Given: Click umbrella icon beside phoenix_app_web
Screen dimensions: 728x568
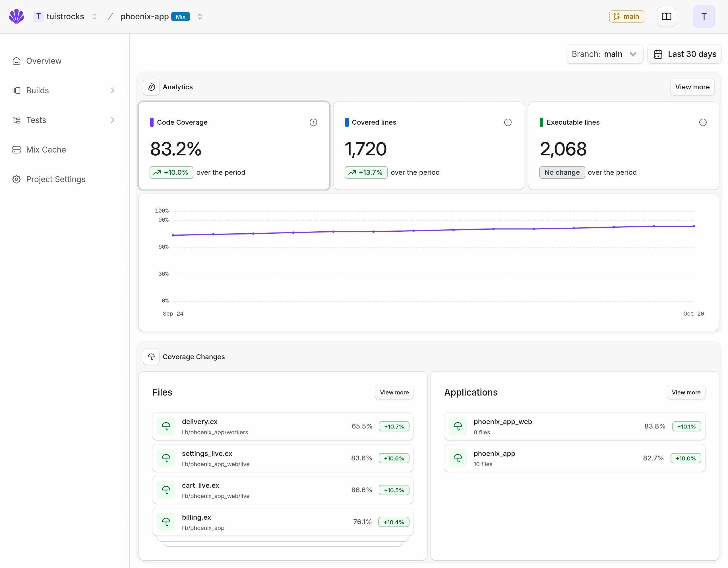Looking at the screenshot, I should pyautogui.click(x=458, y=426).
